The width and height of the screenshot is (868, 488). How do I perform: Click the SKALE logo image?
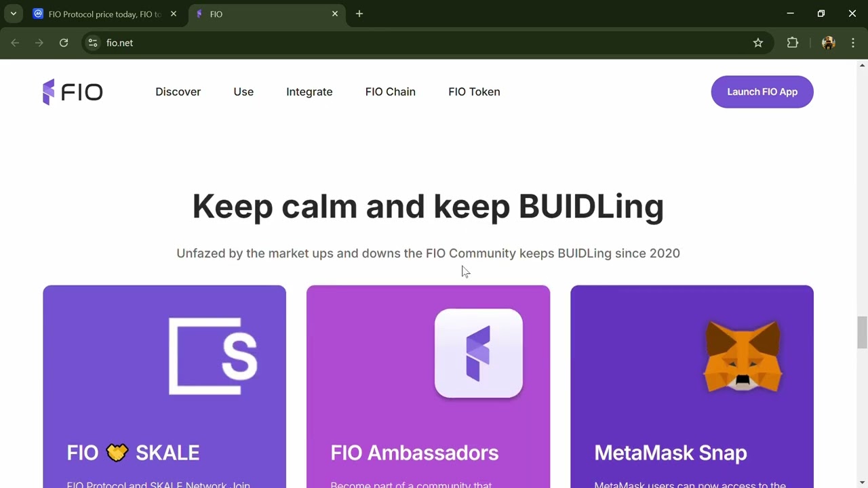coord(213,356)
